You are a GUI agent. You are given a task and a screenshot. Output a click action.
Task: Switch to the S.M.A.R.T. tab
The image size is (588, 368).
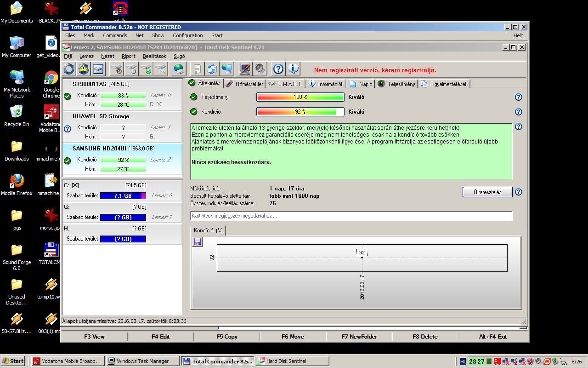pos(285,84)
